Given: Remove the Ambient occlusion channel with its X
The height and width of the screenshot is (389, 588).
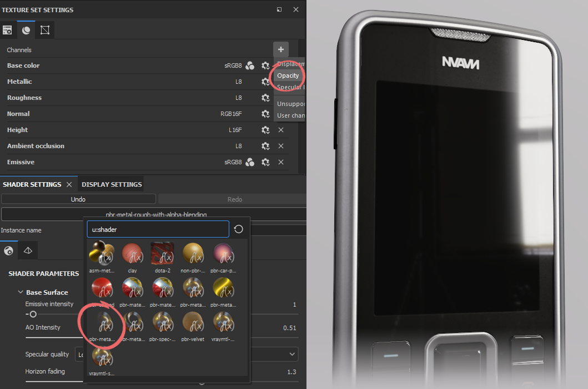Looking at the screenshot, I should click(x=281, y=146).
